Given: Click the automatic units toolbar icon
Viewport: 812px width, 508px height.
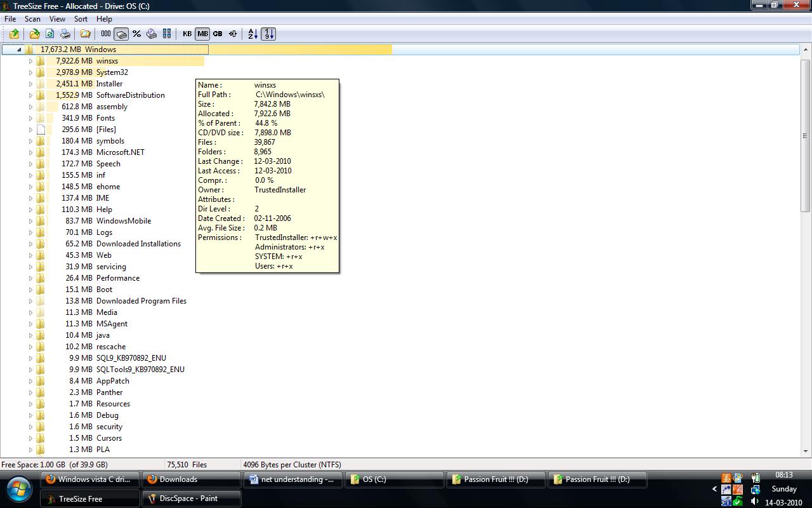Looking at the screenshot, I should coord(233,34).
